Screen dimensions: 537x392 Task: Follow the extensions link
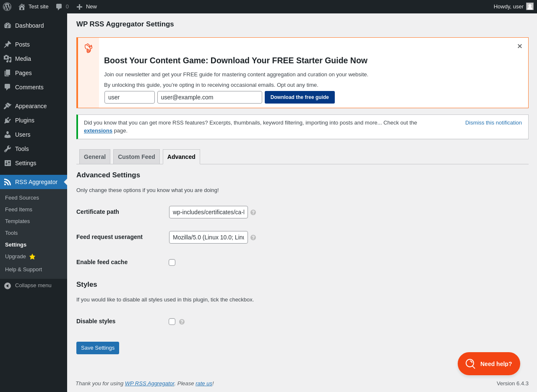click(x=98, y=131)
